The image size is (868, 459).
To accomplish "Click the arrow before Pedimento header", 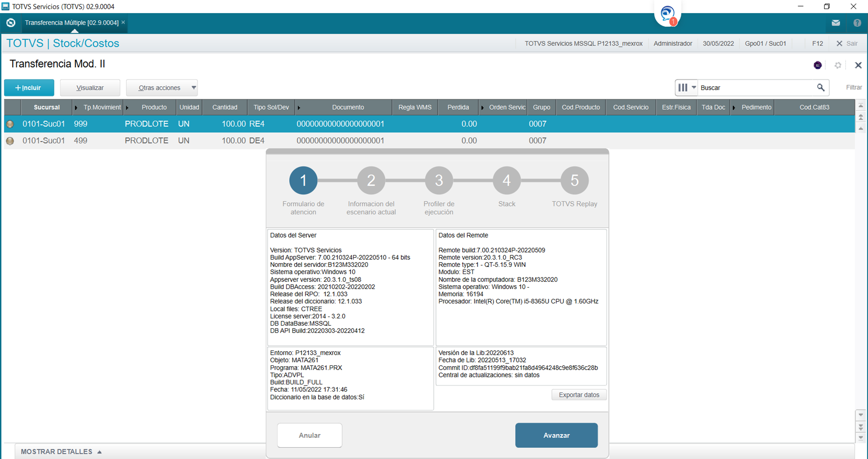I will [733, 107].
